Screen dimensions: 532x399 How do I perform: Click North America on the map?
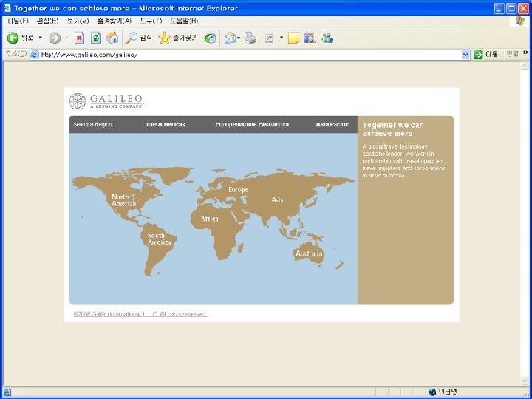pos(124,200)
